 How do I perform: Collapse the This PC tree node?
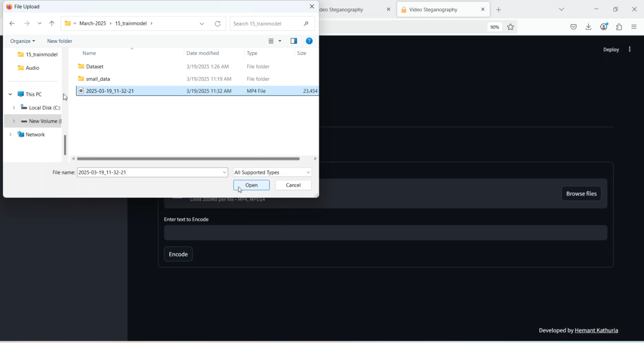[x=10, y=94]
